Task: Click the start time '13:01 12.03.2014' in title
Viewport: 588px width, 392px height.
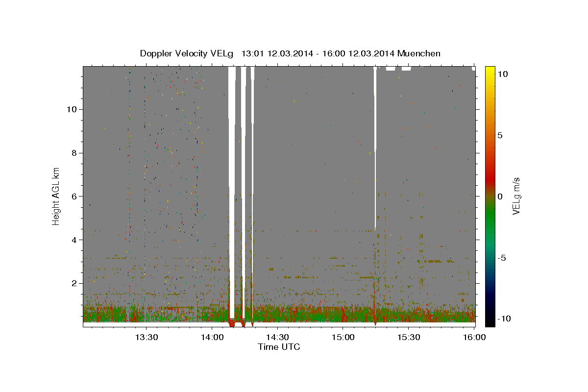Action: pyautogui.click(x=277, y=53)
